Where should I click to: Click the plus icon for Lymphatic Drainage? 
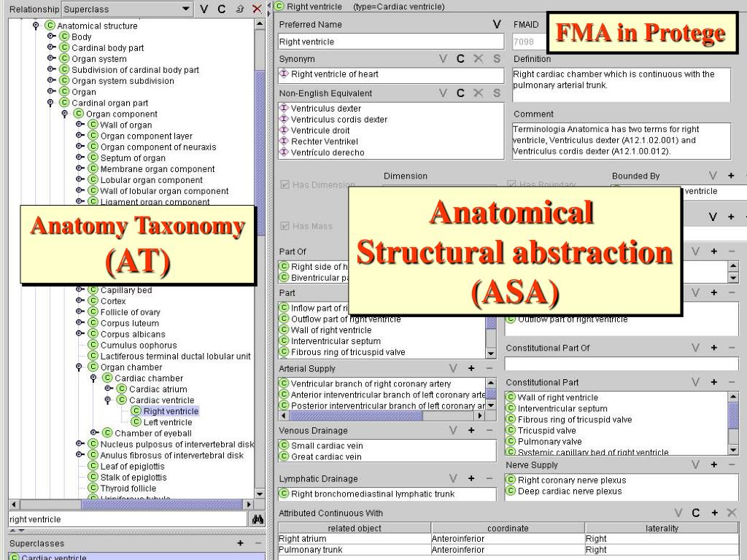(x=471, y=478)
